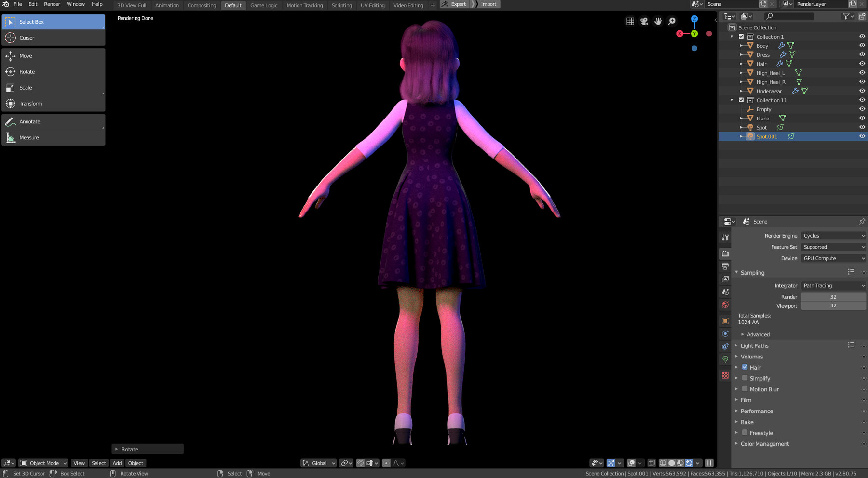This screenshot has width=868, height=478.
Task: Open the Object Data light properties tab
Action: click(x=725, y=359)
